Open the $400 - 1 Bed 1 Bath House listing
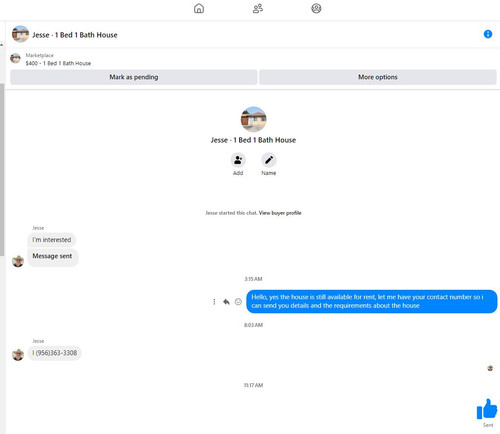Image resolution: width=500 pixels, height=434 pixels. point(58,63)
